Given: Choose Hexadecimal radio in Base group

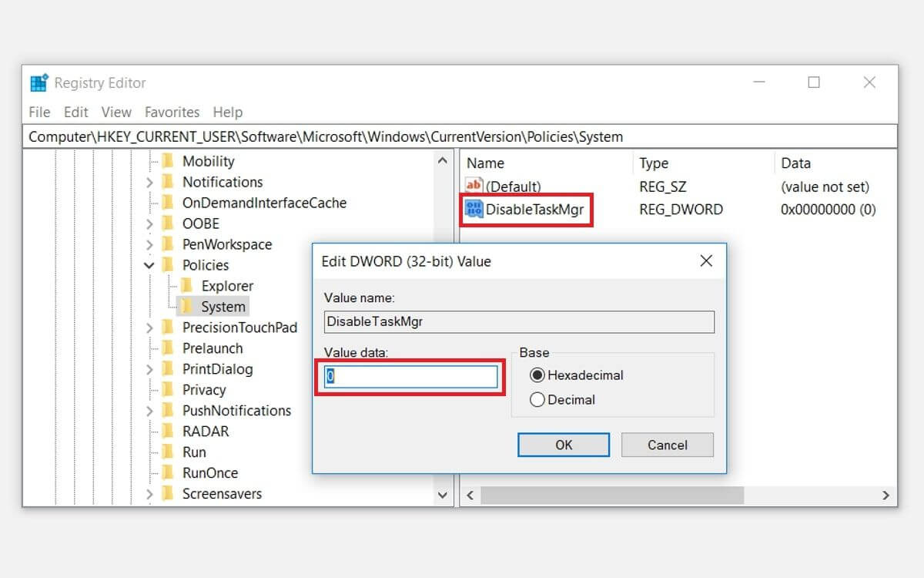Looking at the screenshot, I should coord(537,375).
